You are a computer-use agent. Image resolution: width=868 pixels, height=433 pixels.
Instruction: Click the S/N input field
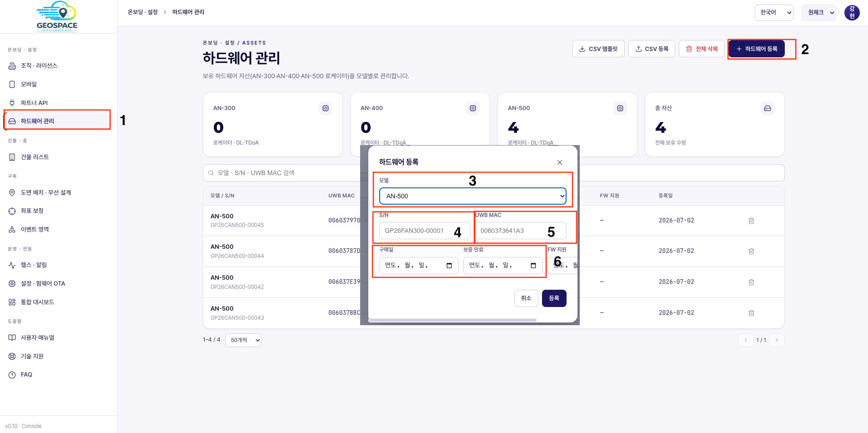click(425, 231)
